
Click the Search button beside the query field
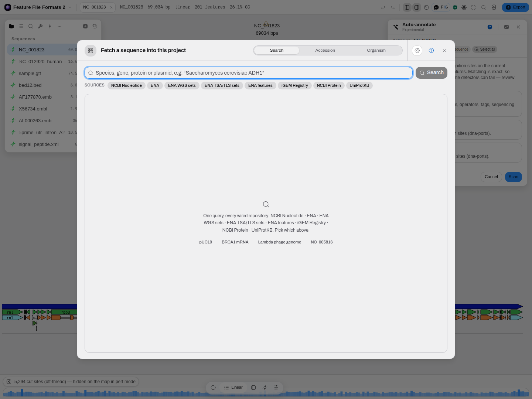point(432,73)
